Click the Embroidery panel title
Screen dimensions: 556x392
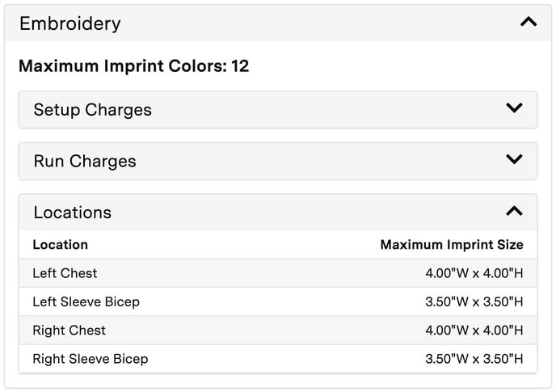coord(70,23)
